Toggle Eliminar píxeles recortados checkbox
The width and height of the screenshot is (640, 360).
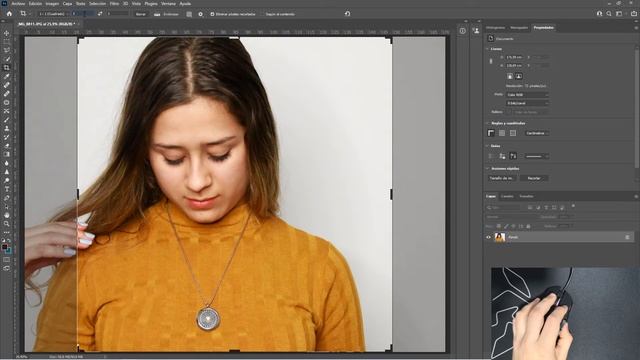[x=212, y=14]
